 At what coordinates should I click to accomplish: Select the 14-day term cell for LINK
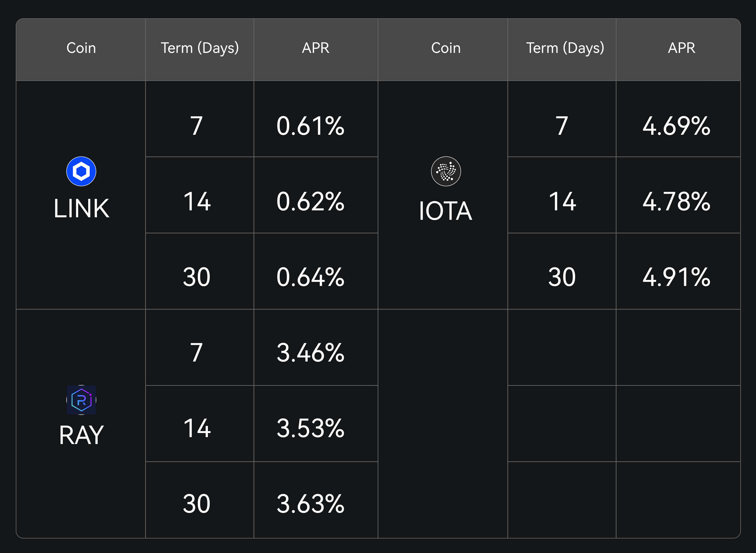click(197, 202)
